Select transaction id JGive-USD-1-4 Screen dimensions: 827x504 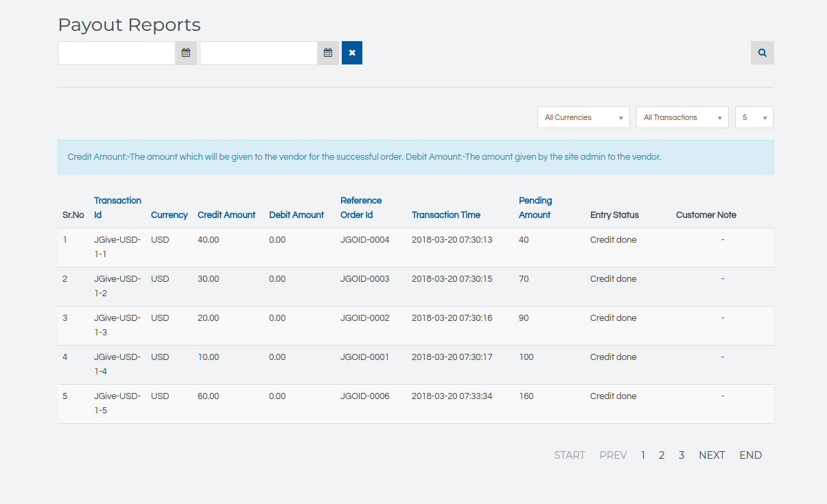pos(117,364)
